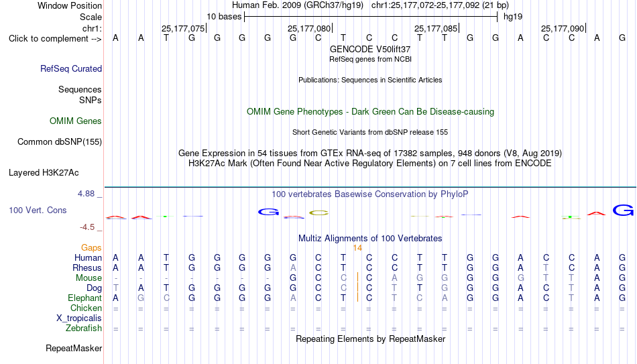Screen dimensions: 637x364
Task: Click the hg19 label beside the scale bar
Action: tap(513, 17)
